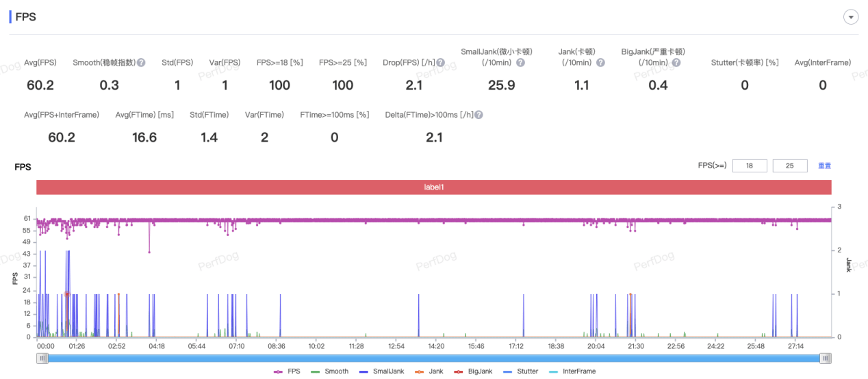Show SmallJank(微小卡顿) help tooltip icon
868x379 pixels.
tap(520, 62)
